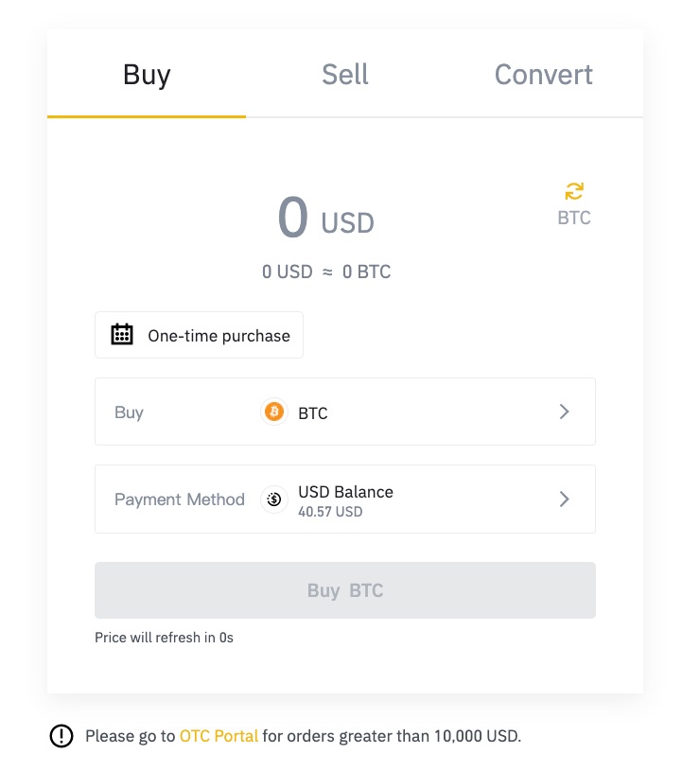Toggle input currency to BTC label
700x771 pixels.
coord(574,218)
